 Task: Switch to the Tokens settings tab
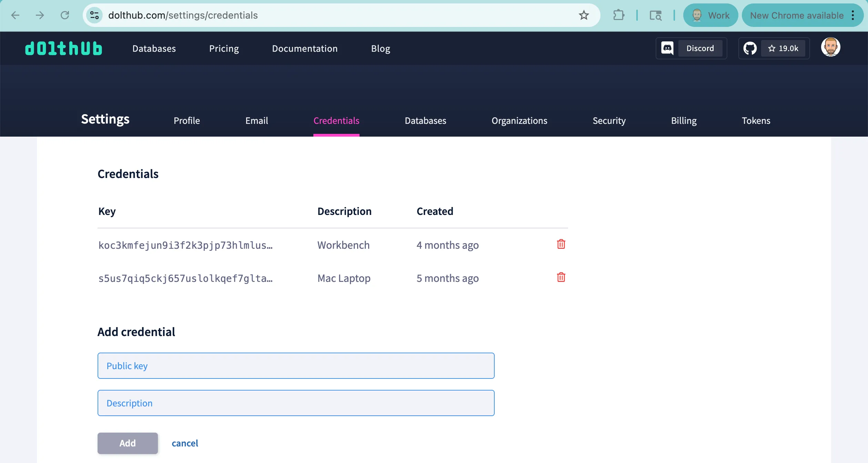click(756, 120)
